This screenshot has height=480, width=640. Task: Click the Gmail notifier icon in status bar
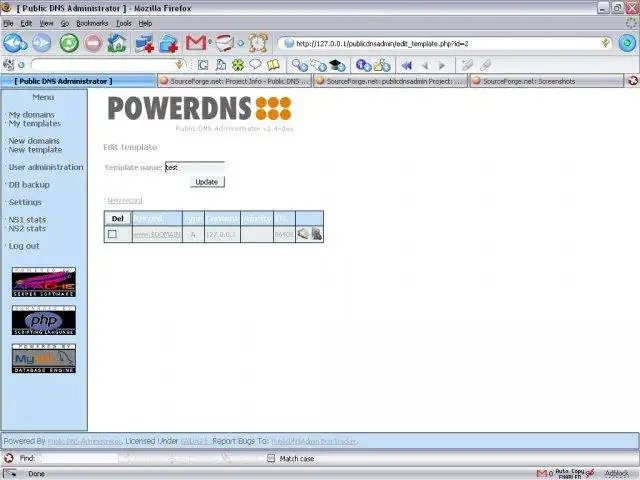click(x=544, y=473)
